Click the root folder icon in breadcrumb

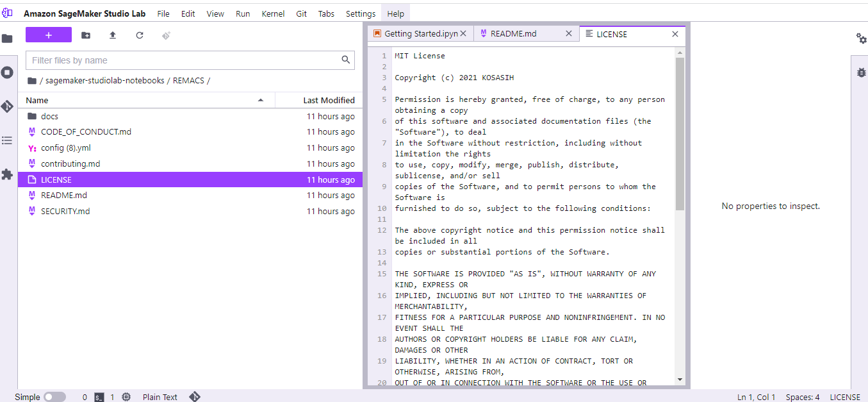[x=32, y=81]
